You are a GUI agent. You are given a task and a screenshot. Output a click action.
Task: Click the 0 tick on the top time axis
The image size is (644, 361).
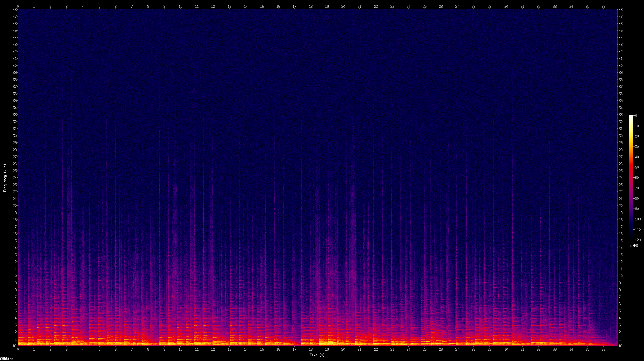point(18,6)
